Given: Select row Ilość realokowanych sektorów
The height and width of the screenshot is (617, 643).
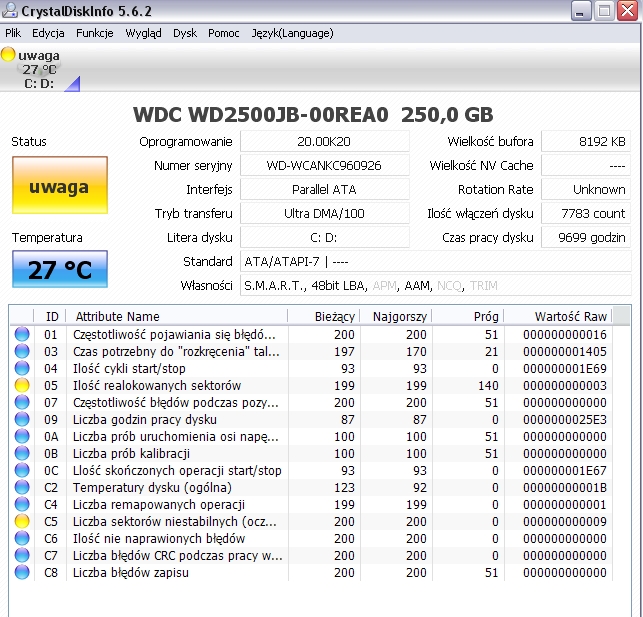Looking at the screenshot, I should point(311,385).
